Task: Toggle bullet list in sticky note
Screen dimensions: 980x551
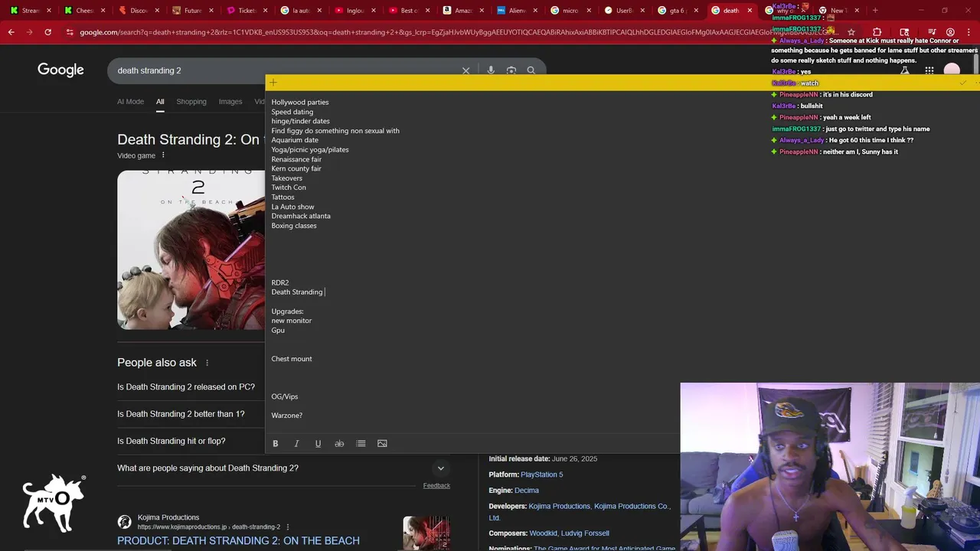Action: (361, 444)
